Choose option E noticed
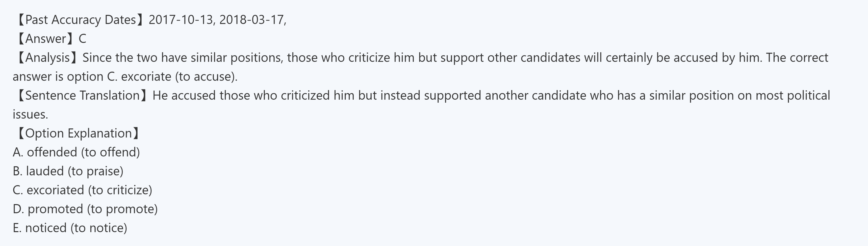The height and width of the screenshot is (246, 868). coord(46,228)
